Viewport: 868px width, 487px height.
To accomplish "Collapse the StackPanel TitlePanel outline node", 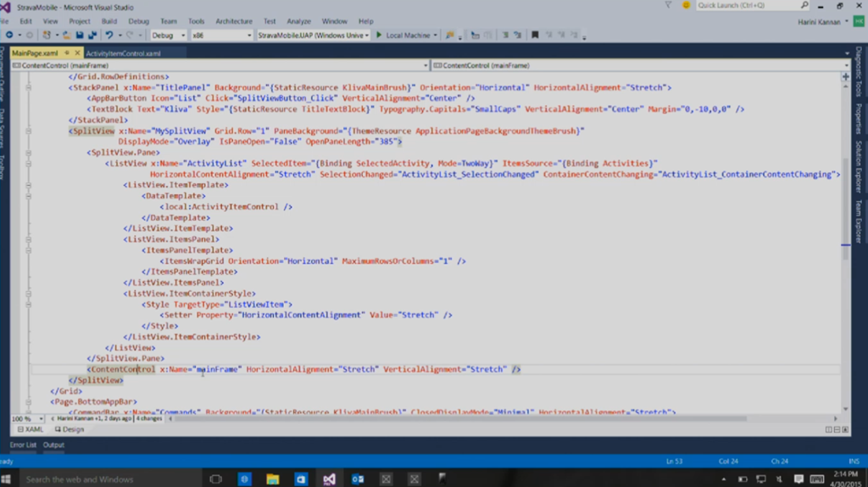I will (29, 87).
